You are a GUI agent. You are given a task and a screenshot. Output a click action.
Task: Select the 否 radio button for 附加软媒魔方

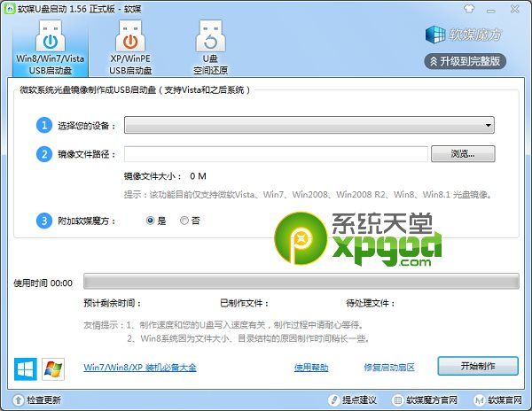[184, 221]
